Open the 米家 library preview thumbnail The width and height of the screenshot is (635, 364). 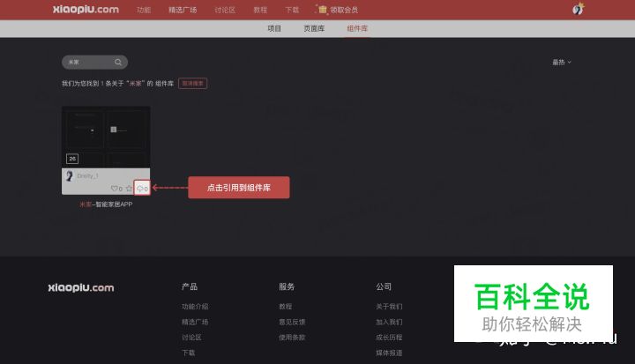(106, 137)
